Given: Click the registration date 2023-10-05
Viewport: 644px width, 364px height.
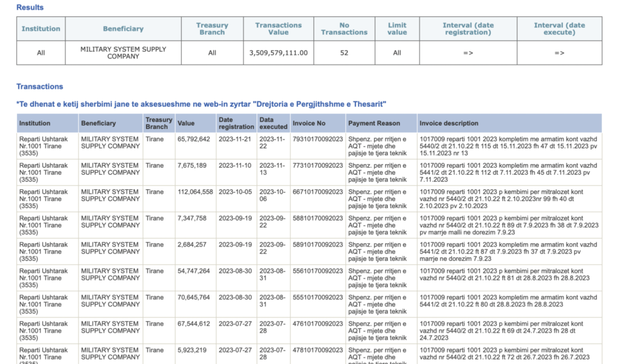Looking at the screenshot, I should (235, 192).
